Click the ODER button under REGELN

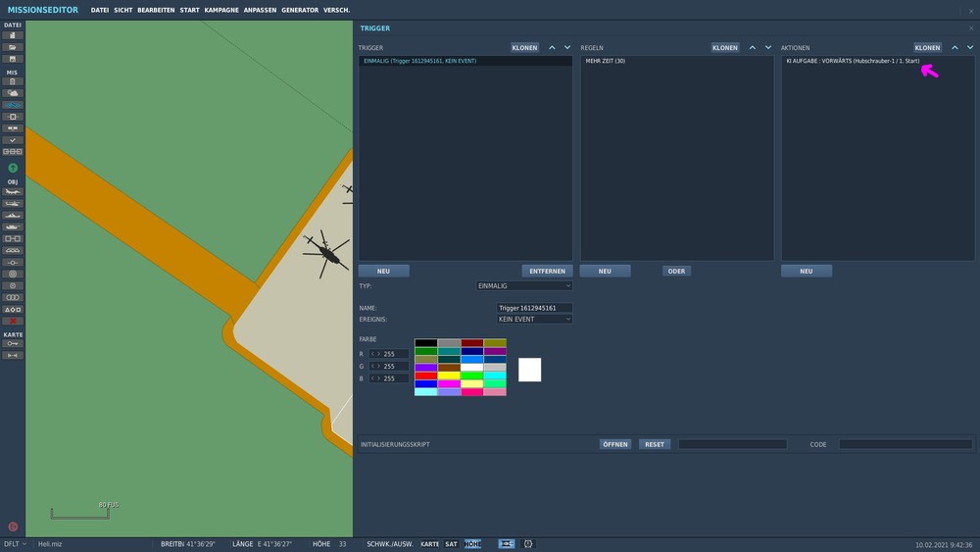(676, 271)
